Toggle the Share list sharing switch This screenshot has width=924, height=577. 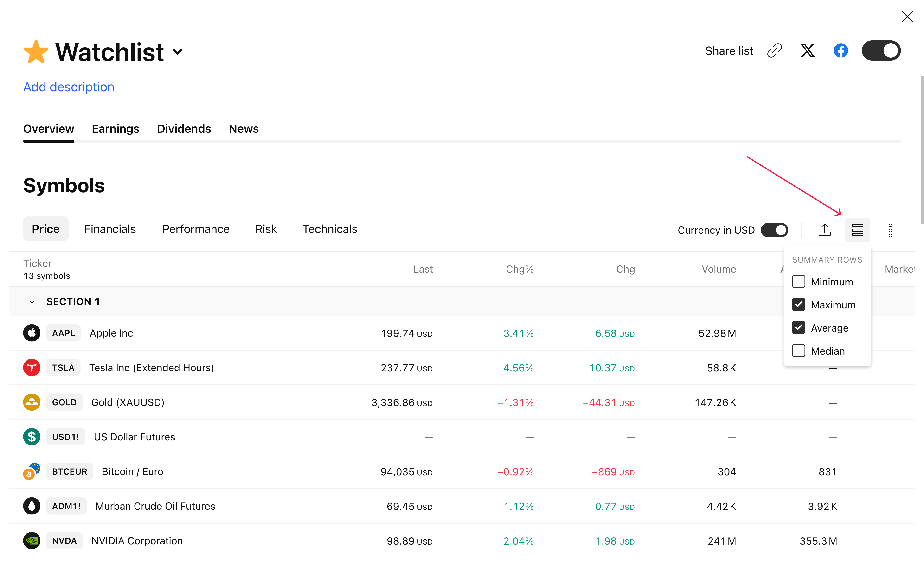881,51
